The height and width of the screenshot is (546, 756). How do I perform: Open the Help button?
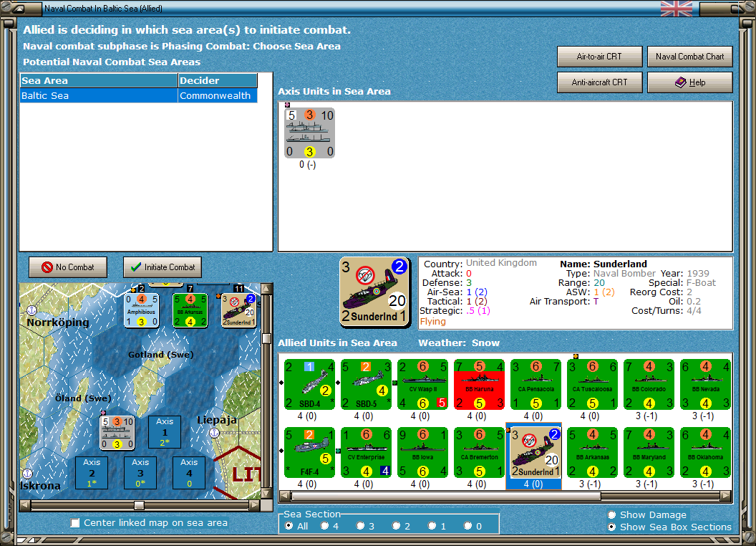[689, 82]
